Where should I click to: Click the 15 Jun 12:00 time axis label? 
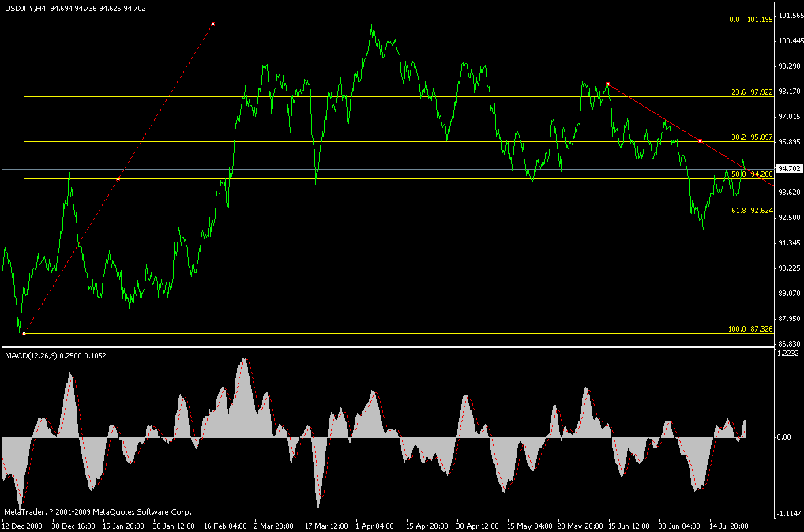point(629,526)
